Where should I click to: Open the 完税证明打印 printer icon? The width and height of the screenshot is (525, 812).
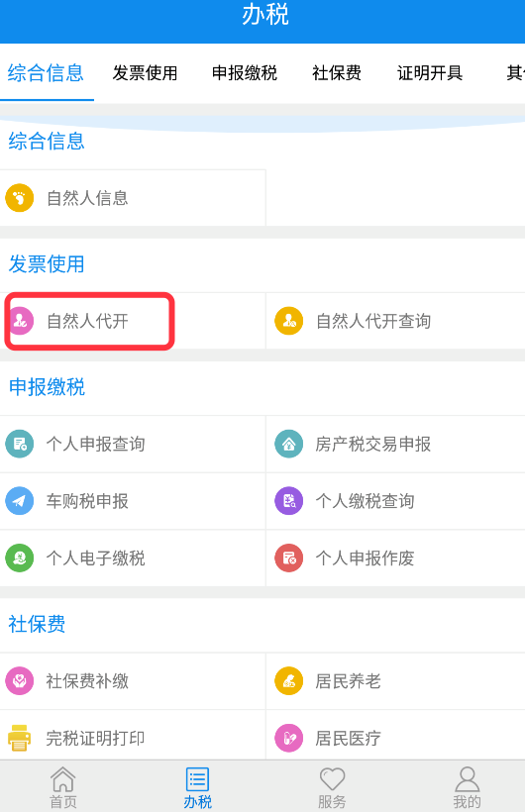(20, 738)
